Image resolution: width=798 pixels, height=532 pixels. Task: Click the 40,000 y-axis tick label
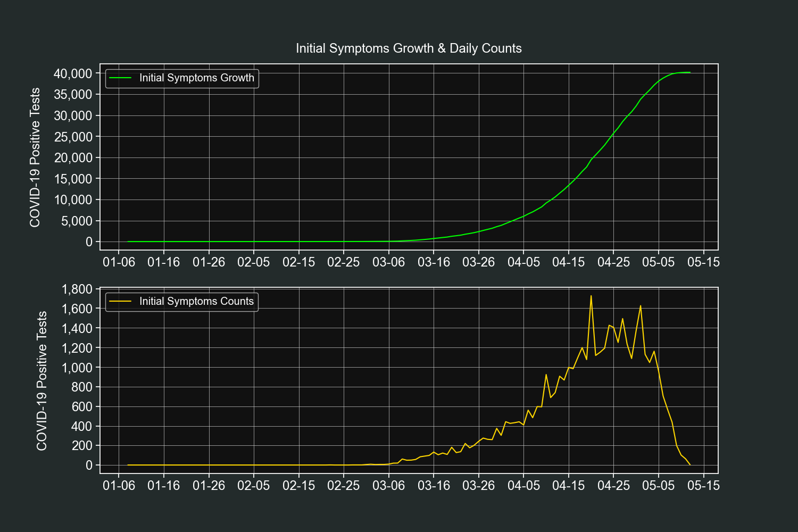tap(73, 73)
